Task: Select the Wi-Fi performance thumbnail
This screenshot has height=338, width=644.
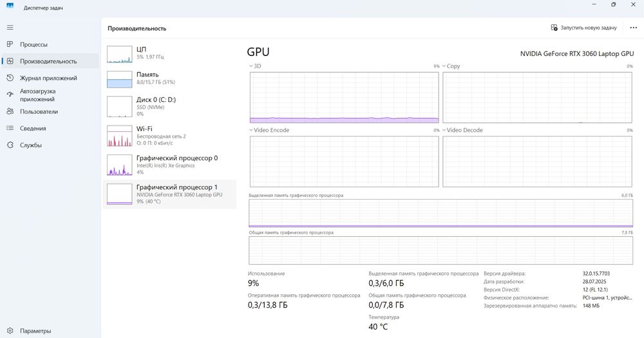Action: point(119,136)
